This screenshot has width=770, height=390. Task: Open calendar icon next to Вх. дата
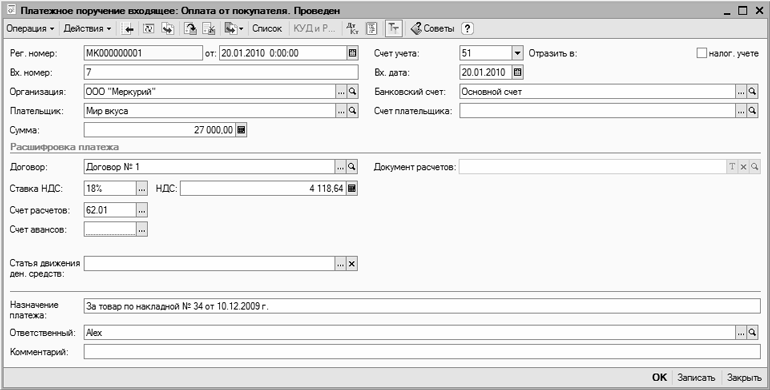(x=517, y=73)
